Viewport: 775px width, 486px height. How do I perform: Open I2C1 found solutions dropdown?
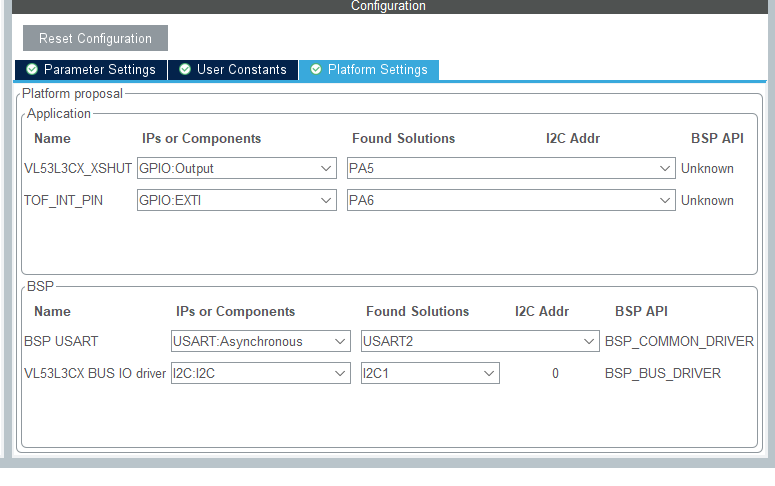click(x=430, y=373)
